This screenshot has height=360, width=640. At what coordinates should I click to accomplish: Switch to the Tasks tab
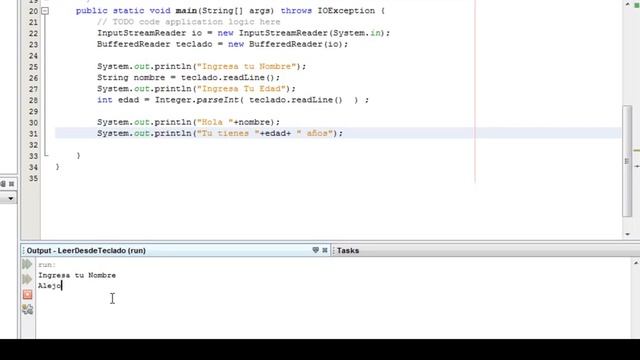[348, 251]
